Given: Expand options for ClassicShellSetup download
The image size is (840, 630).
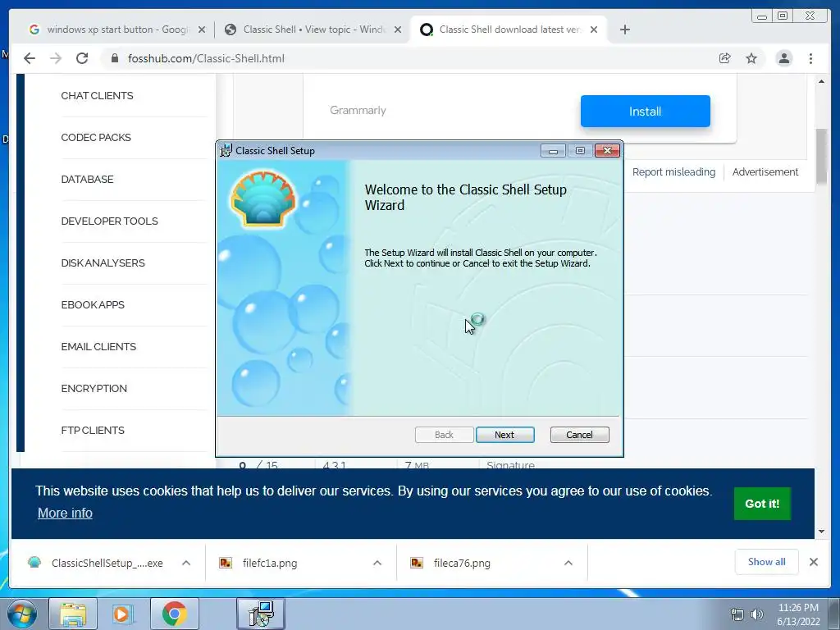Looking at the screenshot, I should point(186,563).
